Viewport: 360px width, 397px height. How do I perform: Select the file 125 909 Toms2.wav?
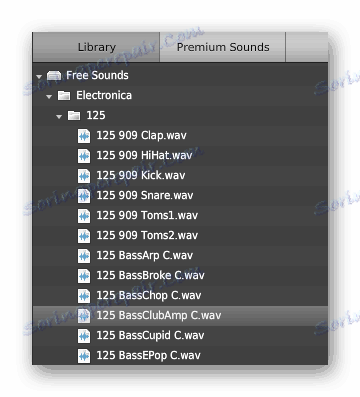pyautogui.click(x=147, y=235)
